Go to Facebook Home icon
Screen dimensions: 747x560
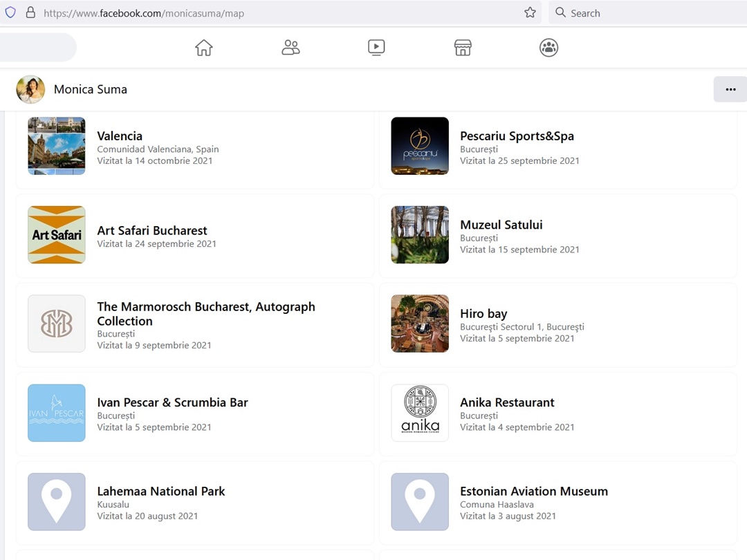pos(203,48)
